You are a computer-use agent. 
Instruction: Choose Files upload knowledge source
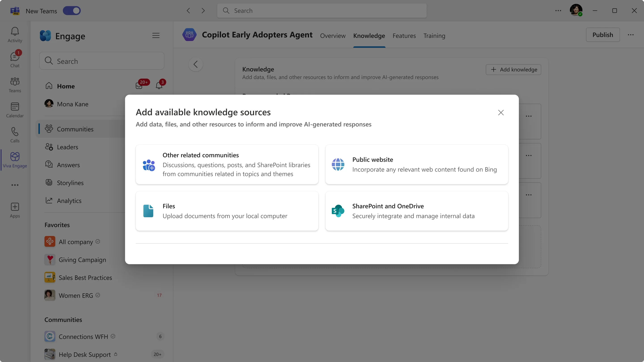click(x=227, y=211)
